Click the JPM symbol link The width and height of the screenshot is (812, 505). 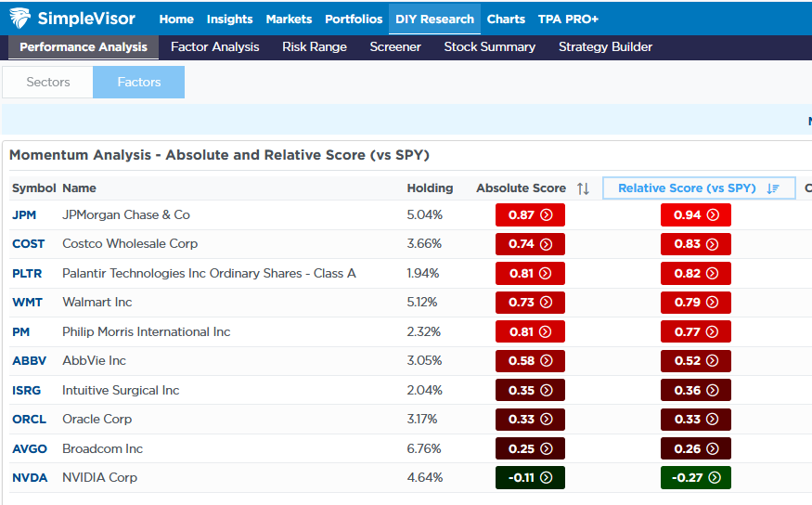click(x=24, y=215)
